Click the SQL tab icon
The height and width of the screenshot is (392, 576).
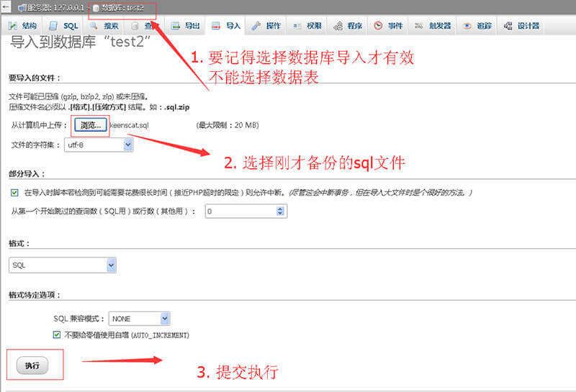click(x=53, y=26)
